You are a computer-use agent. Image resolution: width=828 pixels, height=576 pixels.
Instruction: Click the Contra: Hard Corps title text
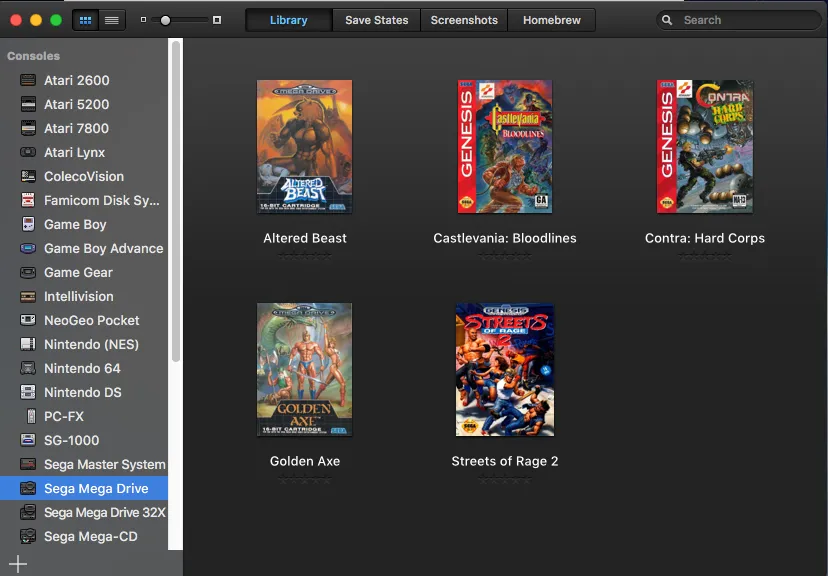(705, 238)
